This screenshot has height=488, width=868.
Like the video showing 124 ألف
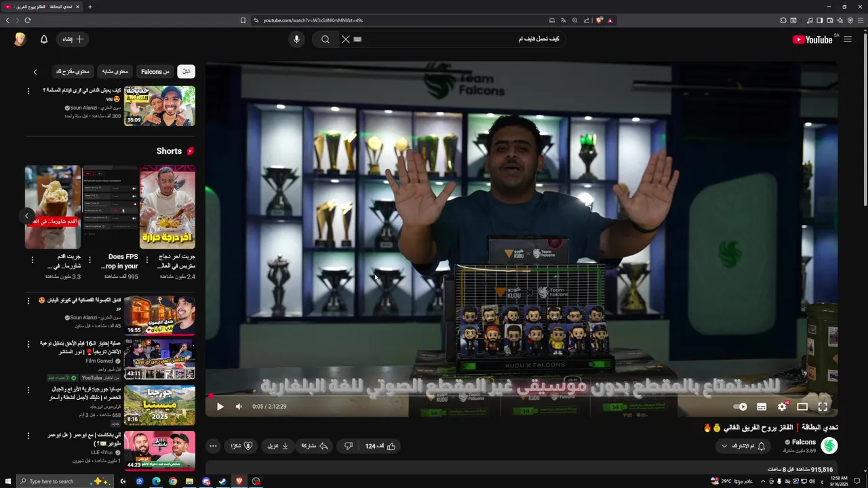coord(380,446)
